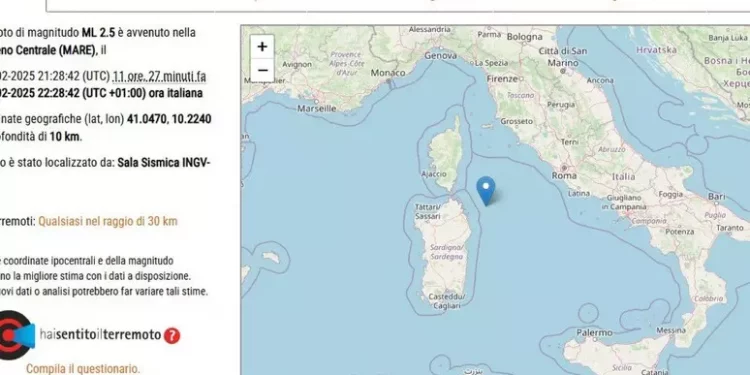Click the Palermo label on map
This screenshot has height=375, width=750.
point(594,332)
